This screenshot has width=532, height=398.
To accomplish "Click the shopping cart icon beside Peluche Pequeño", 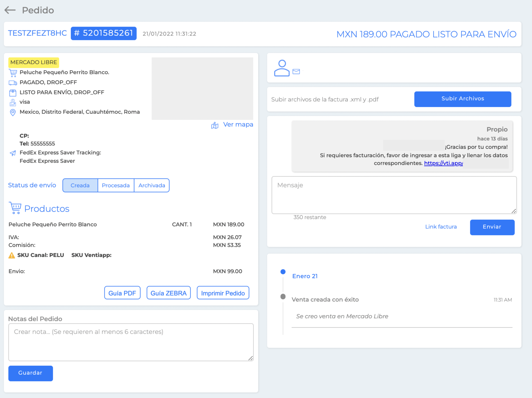I will click(13, 72).
